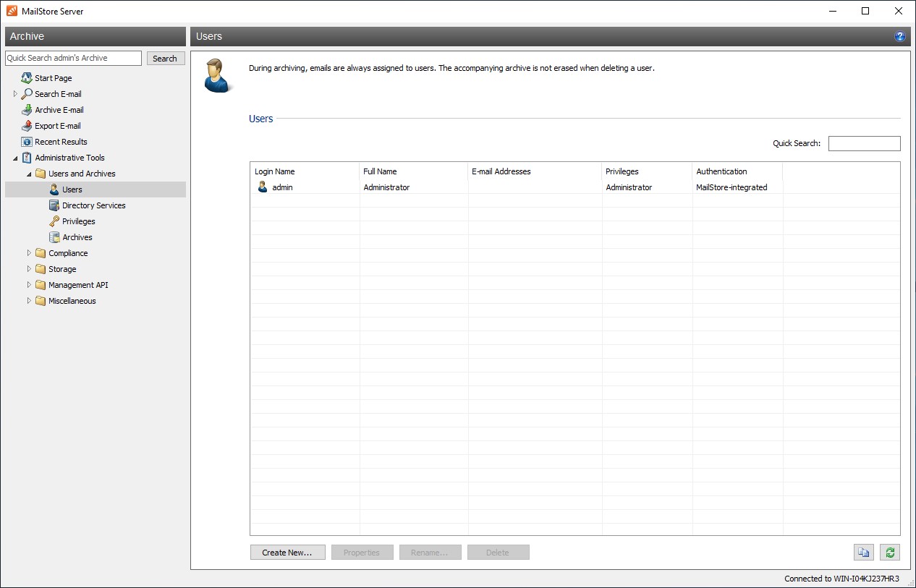
Task: Click the Search button in Archive panel
Action: click(x=165, y=59)
